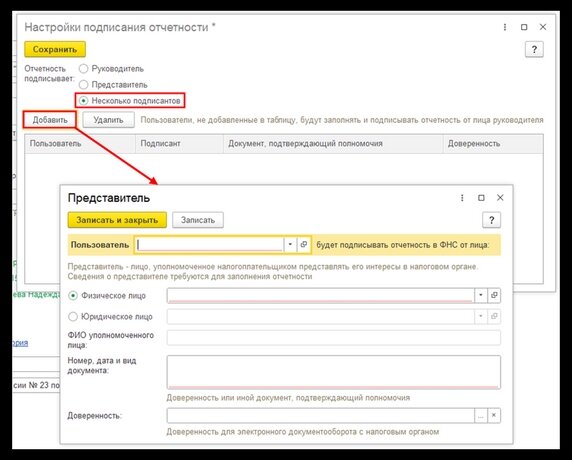
Task: Focus the Пользователь input field
Action: point(209,244)
